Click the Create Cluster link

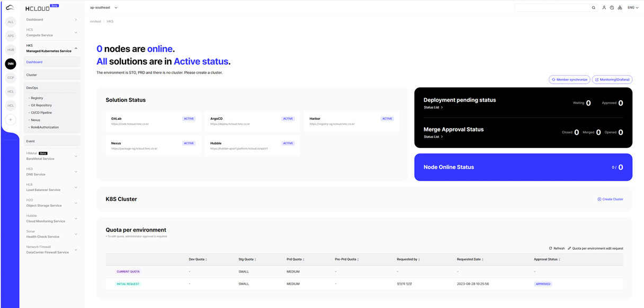tap(610, 199)
